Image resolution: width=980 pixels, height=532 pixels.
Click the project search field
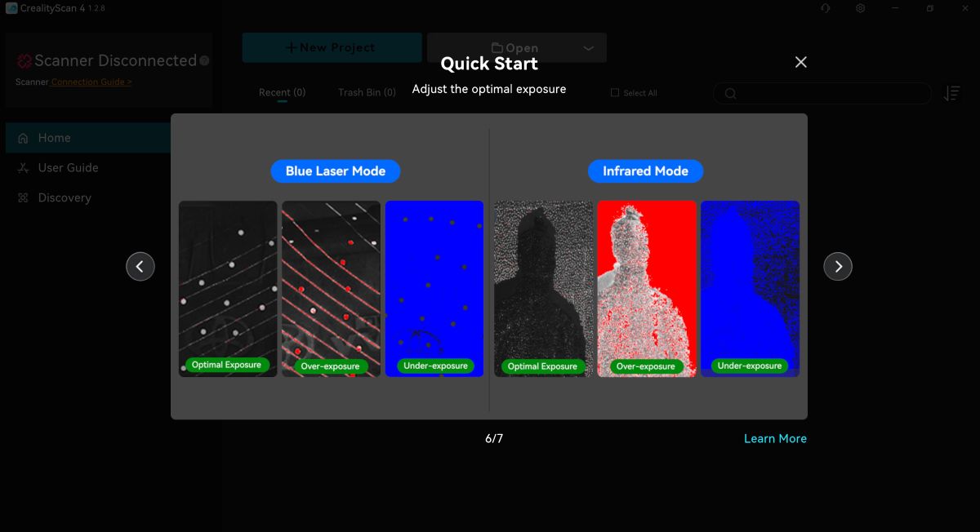[x=825, y=94]
